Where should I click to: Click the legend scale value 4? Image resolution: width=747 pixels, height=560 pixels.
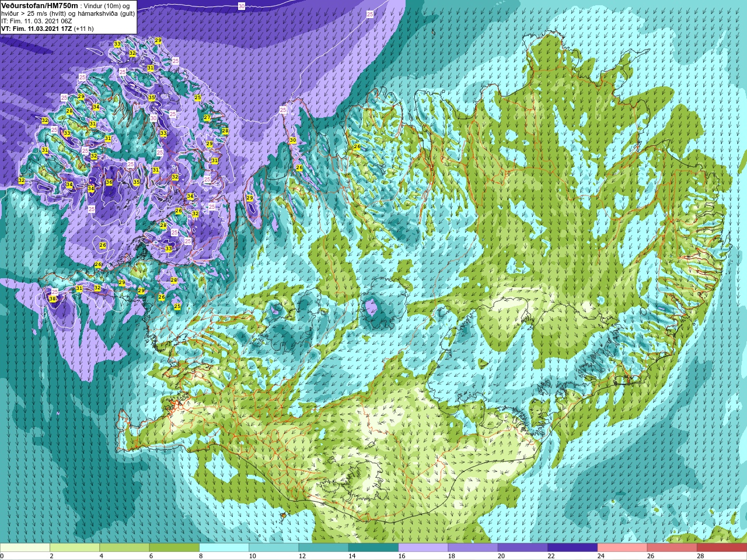click(x=101, y=556)
